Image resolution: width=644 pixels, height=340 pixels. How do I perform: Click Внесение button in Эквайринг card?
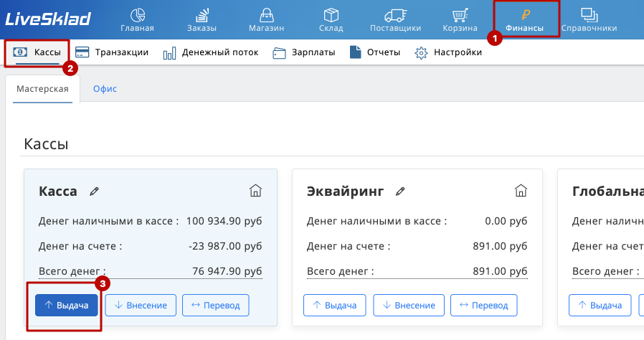click(409, 305)
